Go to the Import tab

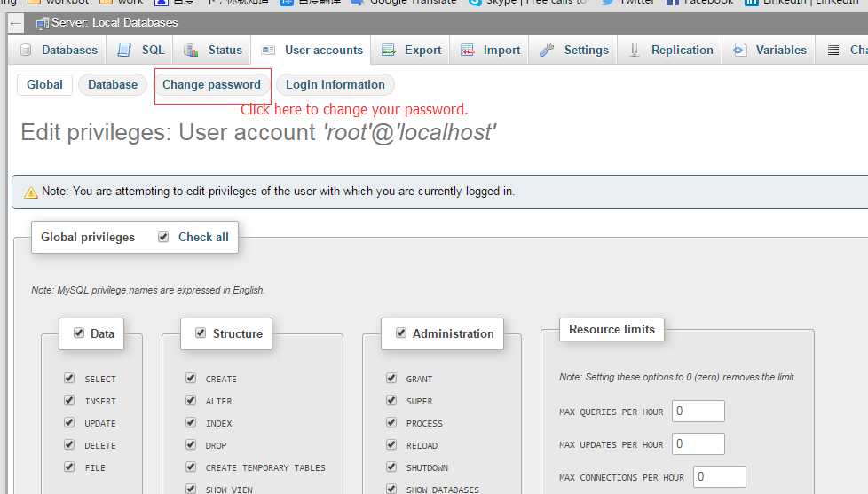(491, 51)
